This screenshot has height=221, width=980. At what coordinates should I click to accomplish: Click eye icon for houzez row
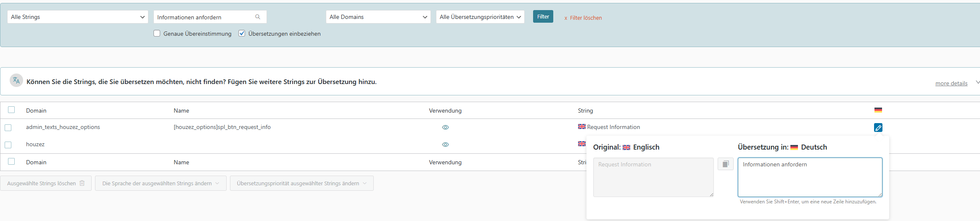[x=445, y=145]
